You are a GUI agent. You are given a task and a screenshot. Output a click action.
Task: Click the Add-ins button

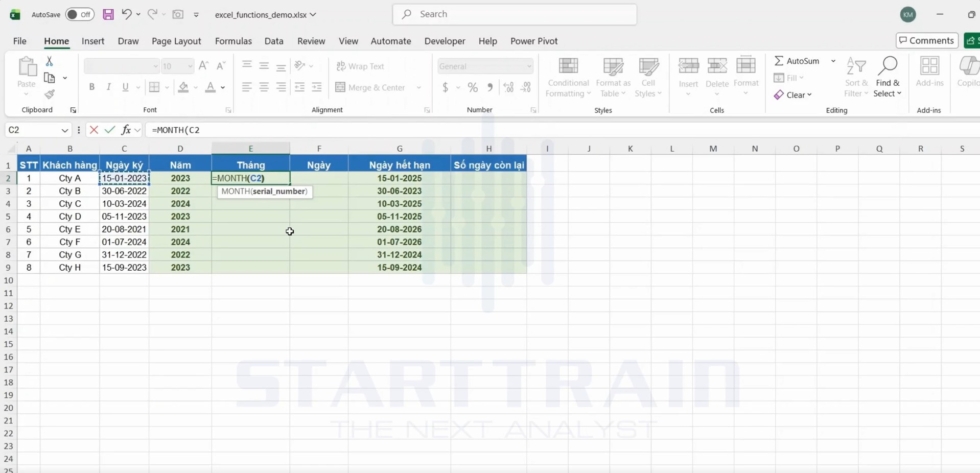pyautogui.click(x=929, y=72)
